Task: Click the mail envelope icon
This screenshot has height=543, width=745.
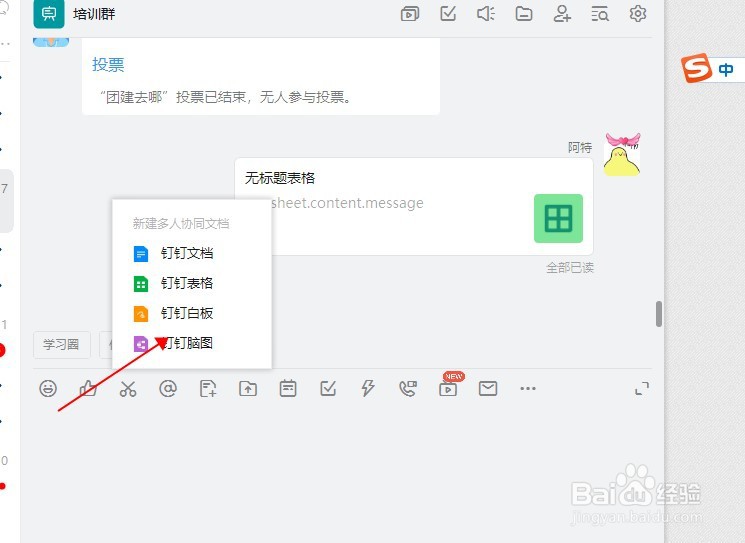Action: [x=488, y=389]
